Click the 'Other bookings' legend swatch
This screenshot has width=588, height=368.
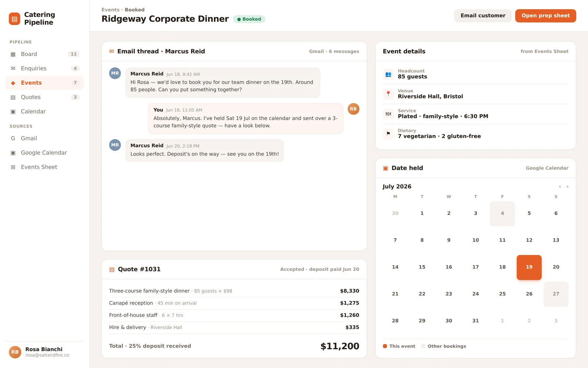tap(423, 346)
